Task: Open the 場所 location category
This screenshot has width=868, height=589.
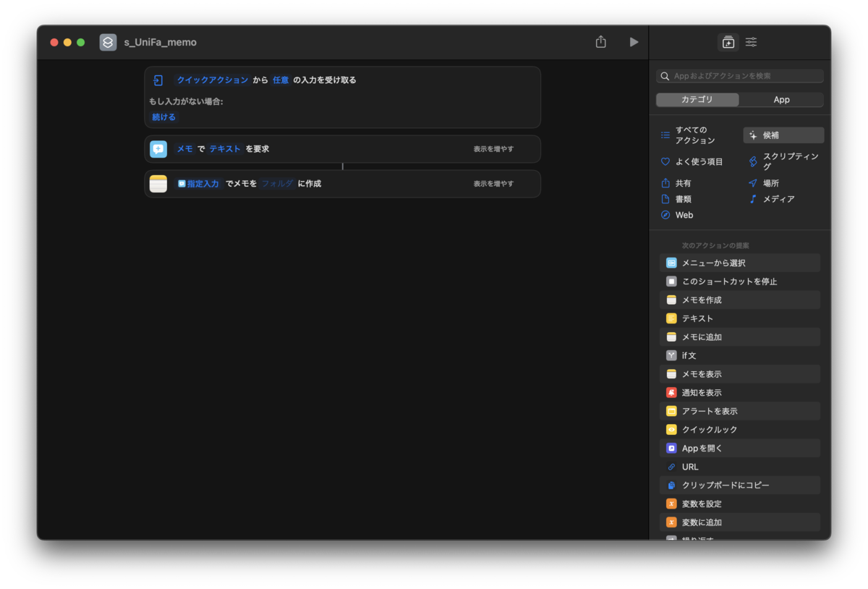Action: (764, 183)
